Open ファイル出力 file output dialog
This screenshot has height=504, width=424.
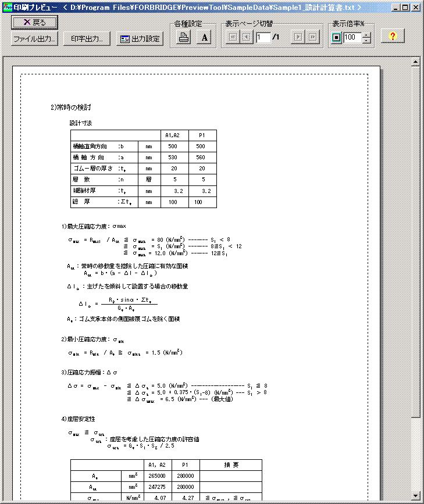coord(34,38)
